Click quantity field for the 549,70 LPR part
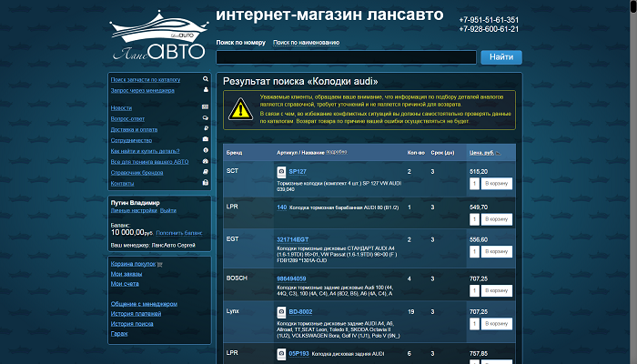 click(474, 219)
